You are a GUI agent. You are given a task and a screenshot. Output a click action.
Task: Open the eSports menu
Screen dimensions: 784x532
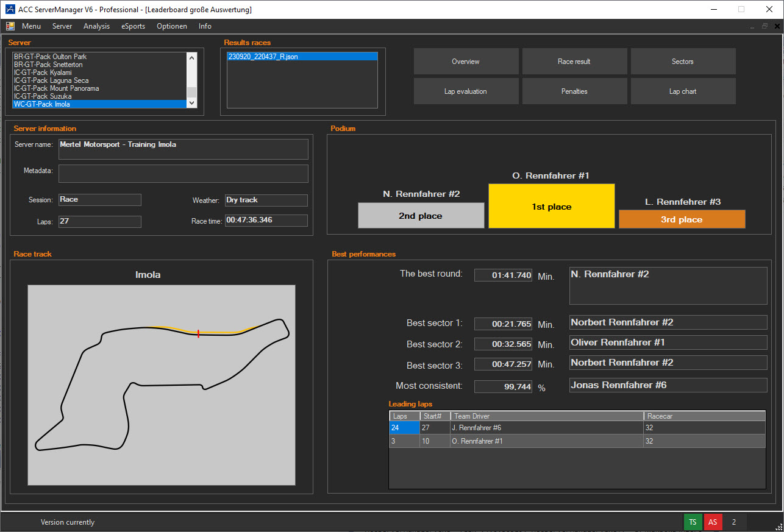pyautogui.click(x=133, y=26)
